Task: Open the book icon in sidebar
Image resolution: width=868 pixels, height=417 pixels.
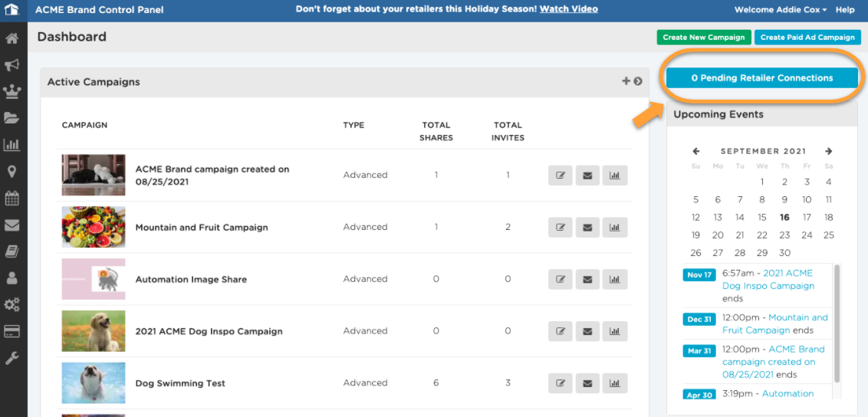Action: tap(12, 251)
